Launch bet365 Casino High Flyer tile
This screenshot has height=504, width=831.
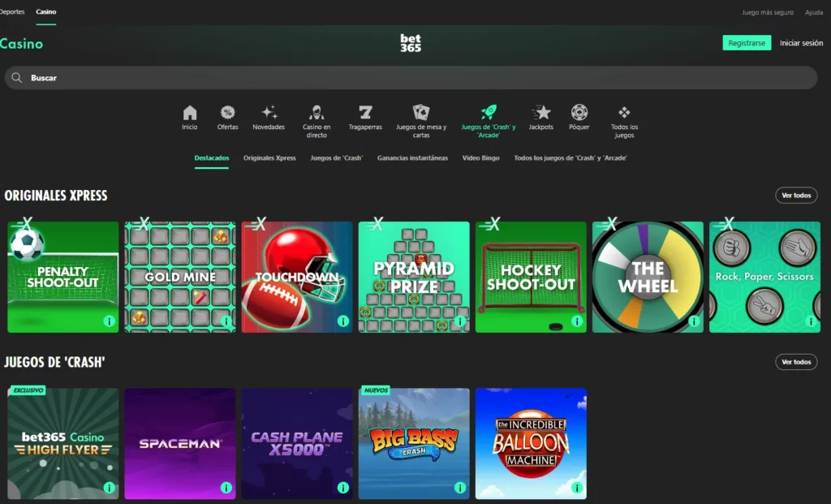(x=63, y=444)
